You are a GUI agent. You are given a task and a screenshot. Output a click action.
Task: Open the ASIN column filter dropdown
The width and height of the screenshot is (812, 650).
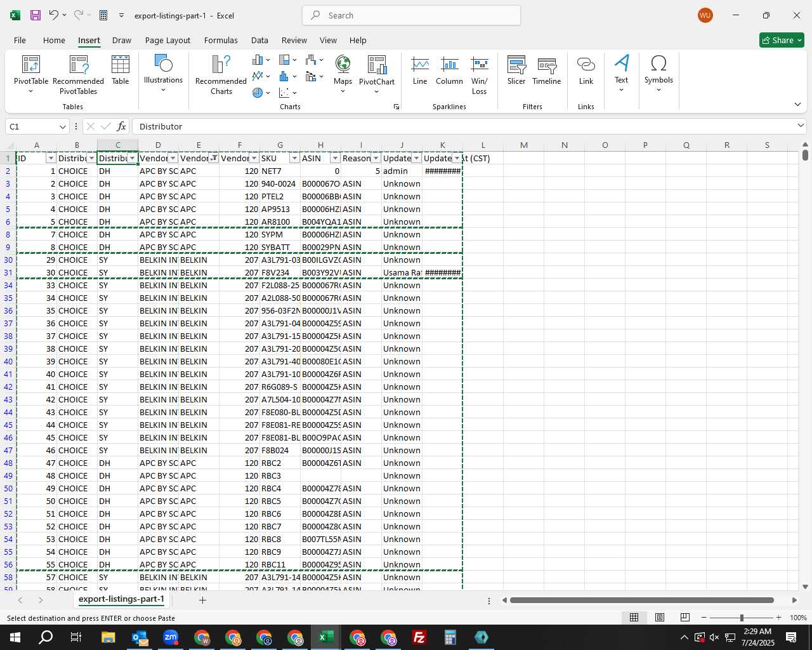point(335,158)
